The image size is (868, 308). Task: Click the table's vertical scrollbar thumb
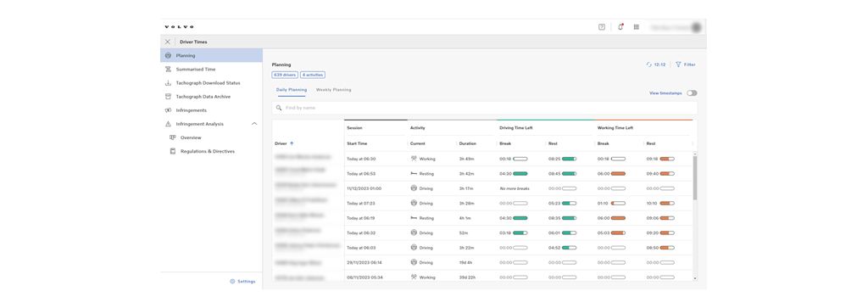pos(695,177)
